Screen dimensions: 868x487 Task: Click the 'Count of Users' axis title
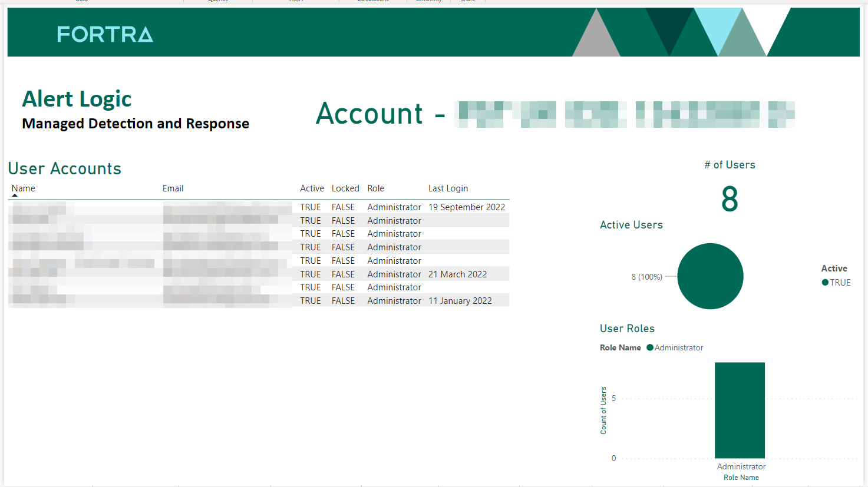(603, 410)
